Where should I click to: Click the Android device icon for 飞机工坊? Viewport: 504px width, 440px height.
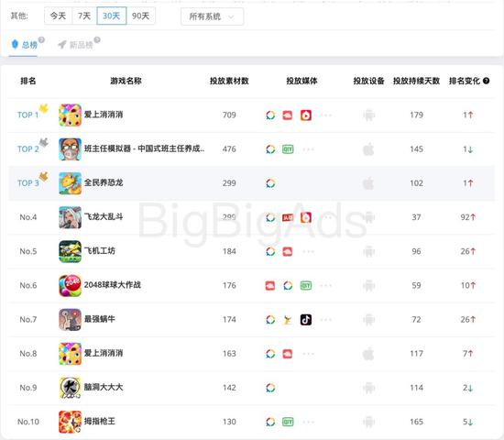(368, 251)
